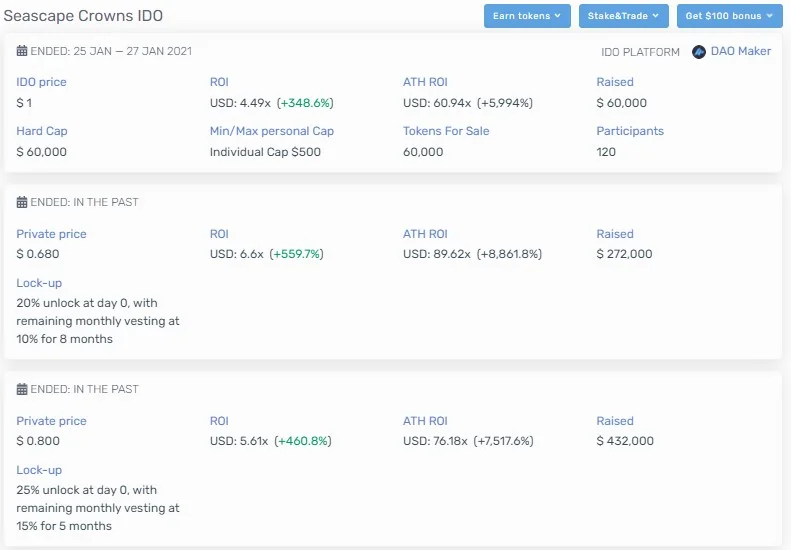This screenshot has height=550, width=791.
Task: Click the Seascape Crowns IDO heading
Action: coord(83,16)
